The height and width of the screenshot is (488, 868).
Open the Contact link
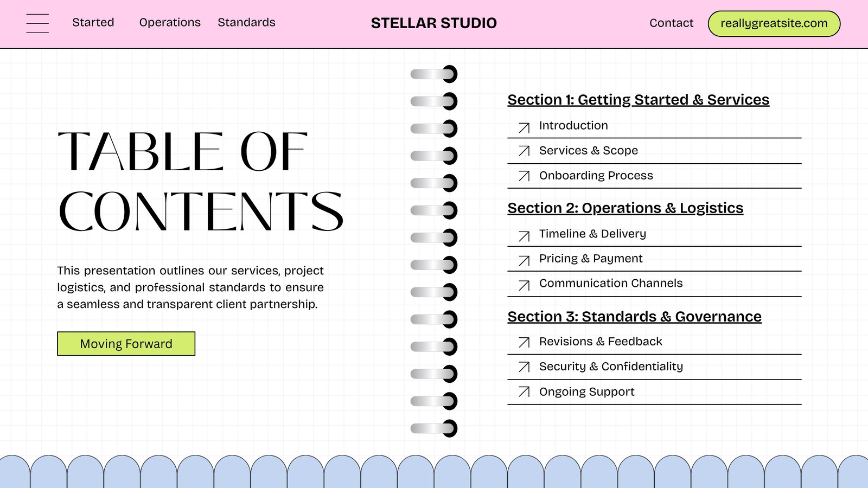click(x=671, y=23)
